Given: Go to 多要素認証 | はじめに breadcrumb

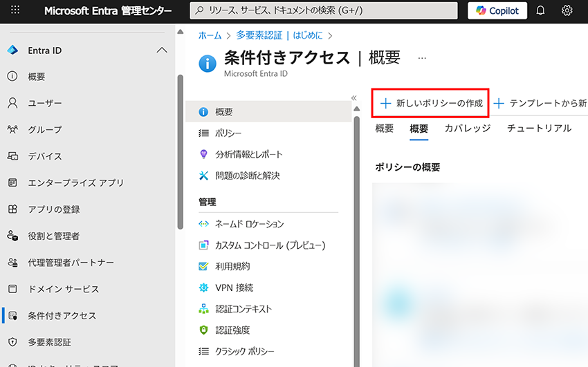Looking at the screenshot, I should point(279,35).
